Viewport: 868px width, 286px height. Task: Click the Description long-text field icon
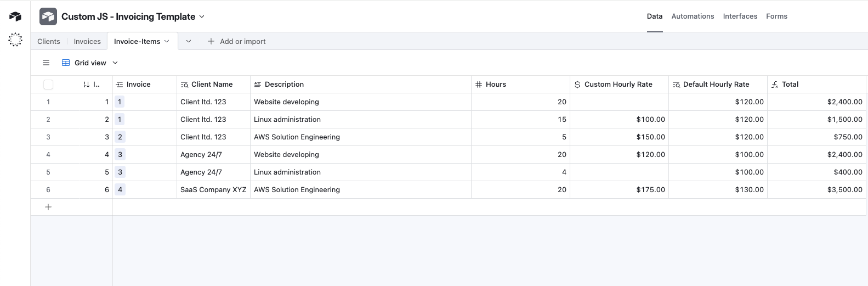coord(258,85)
